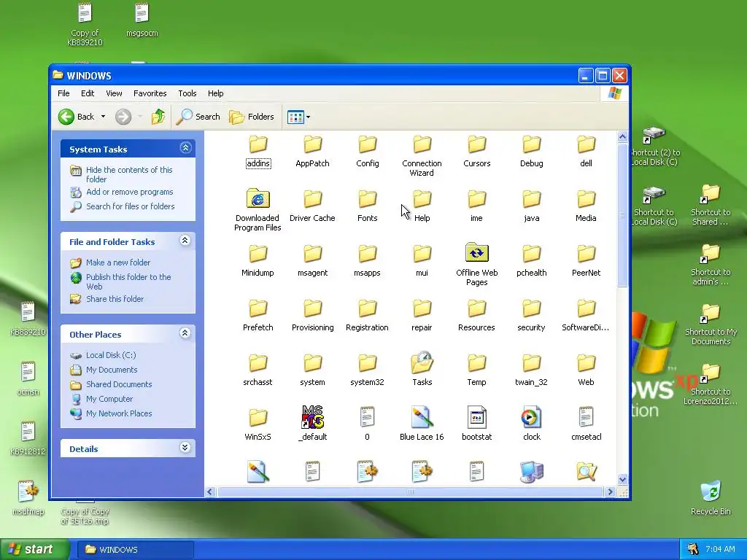Select the addins folder
This screenshot has height=560, width=747.
tap(258, 144)
